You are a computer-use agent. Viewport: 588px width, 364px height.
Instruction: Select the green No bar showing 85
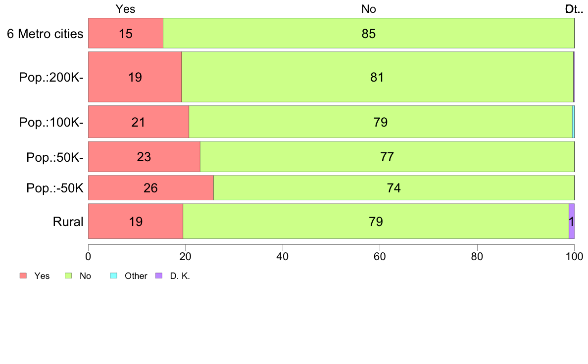[x=369, y=33]
